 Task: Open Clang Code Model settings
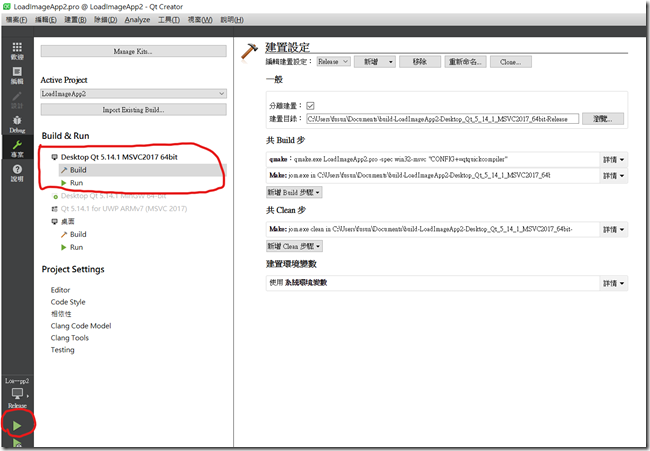point(81,326)
